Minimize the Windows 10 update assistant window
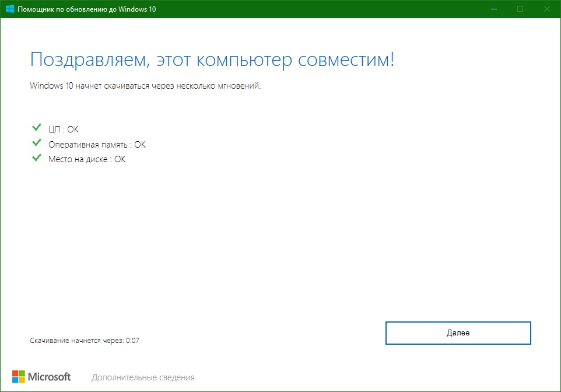The image size is (561, 392). coord(494,9)
